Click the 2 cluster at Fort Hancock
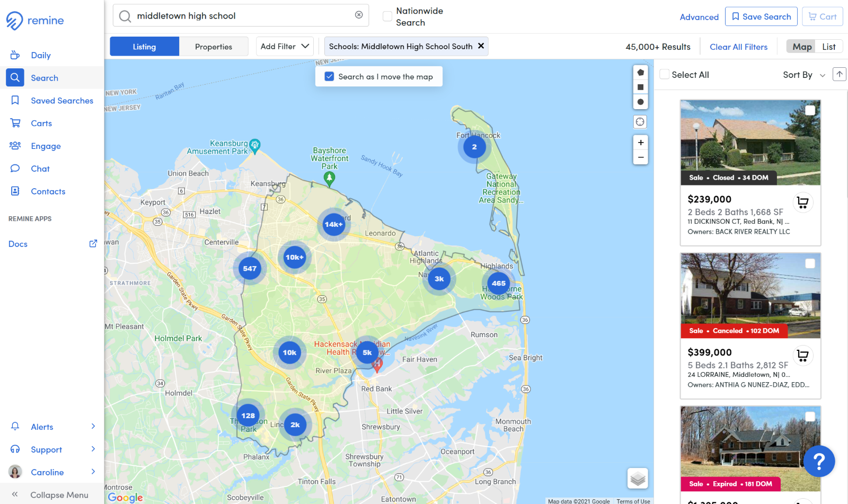Screen dimensions: 848x504 pyautogui.click(x=474, y=147)
